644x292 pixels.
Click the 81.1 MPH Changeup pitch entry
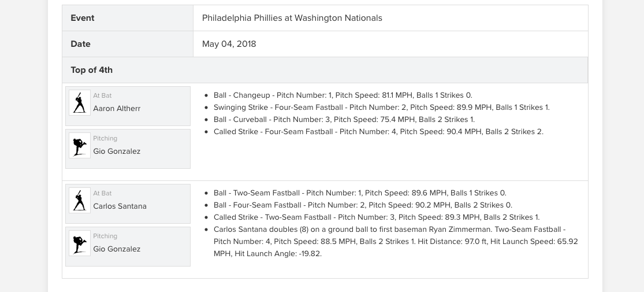click(x=343, y=95)
